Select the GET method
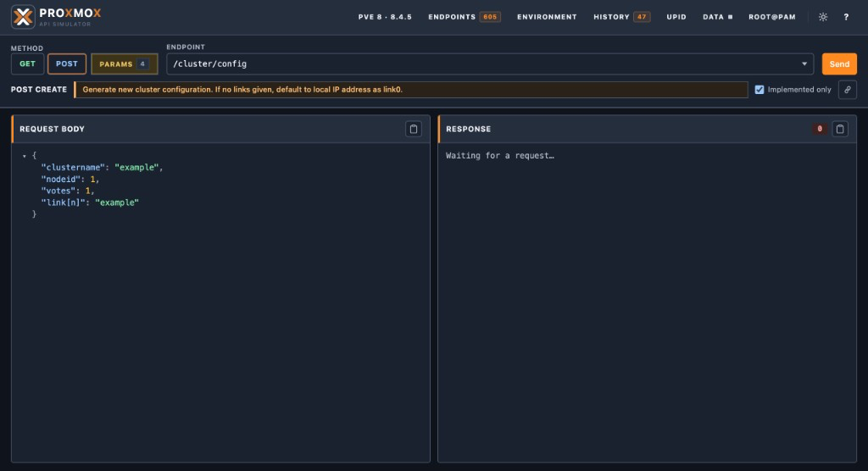 28,64
